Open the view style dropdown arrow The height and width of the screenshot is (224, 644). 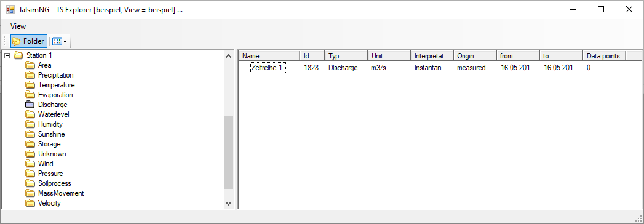65,41
